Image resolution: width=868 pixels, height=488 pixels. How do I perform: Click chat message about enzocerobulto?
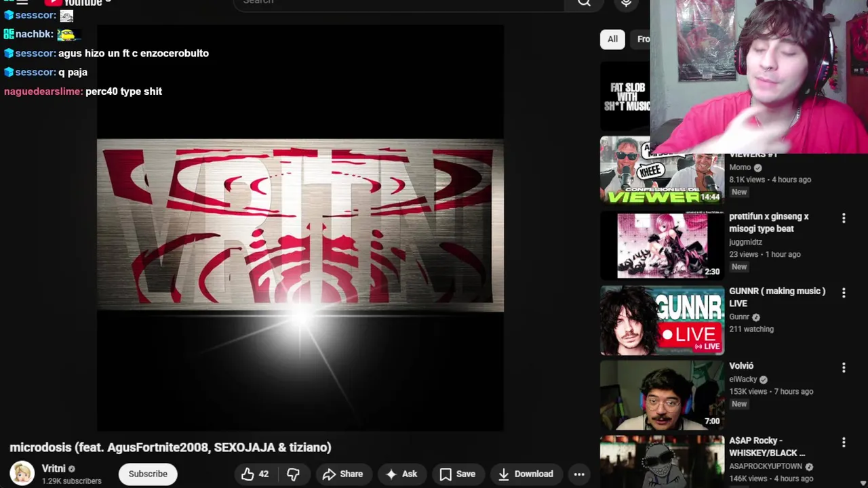click(134, 54)
